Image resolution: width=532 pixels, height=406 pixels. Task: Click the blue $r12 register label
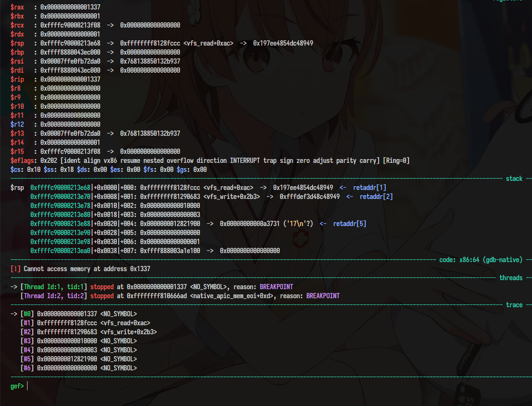tap(17, 124)
